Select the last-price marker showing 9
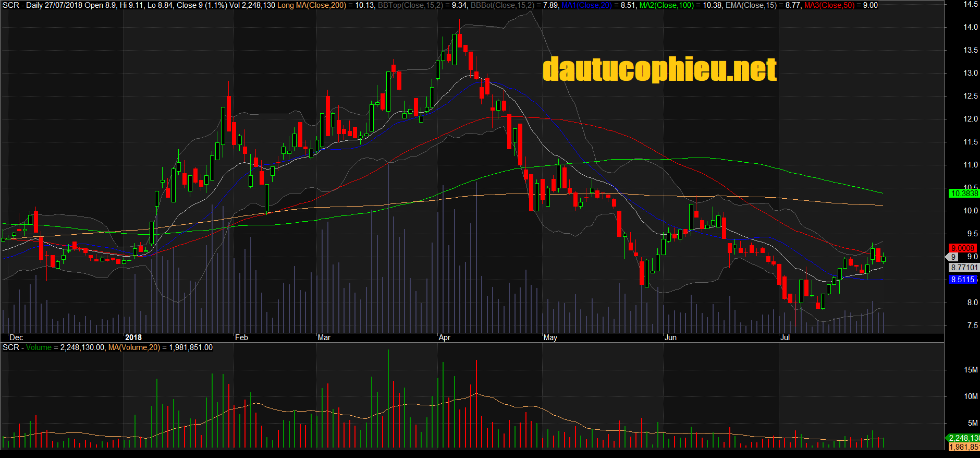980x458 pixels. click(x=952, y=257)
